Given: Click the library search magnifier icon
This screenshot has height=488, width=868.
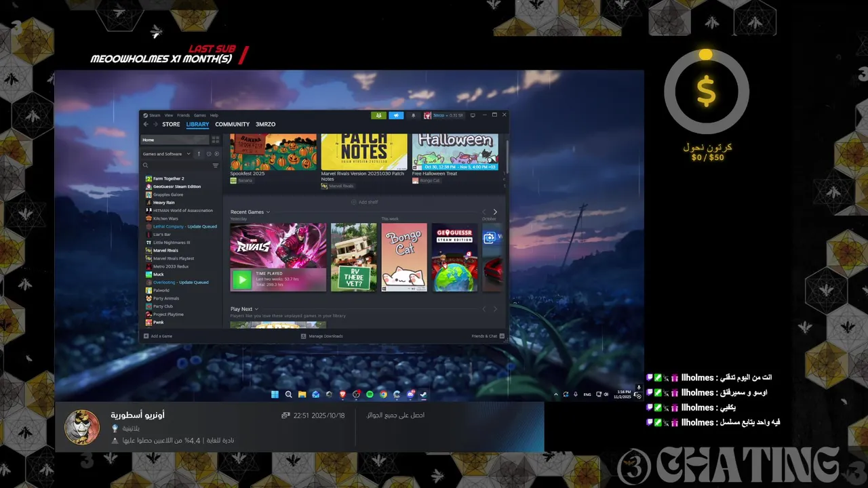Looking at the screenshot, I should click(x=145, y=165).
